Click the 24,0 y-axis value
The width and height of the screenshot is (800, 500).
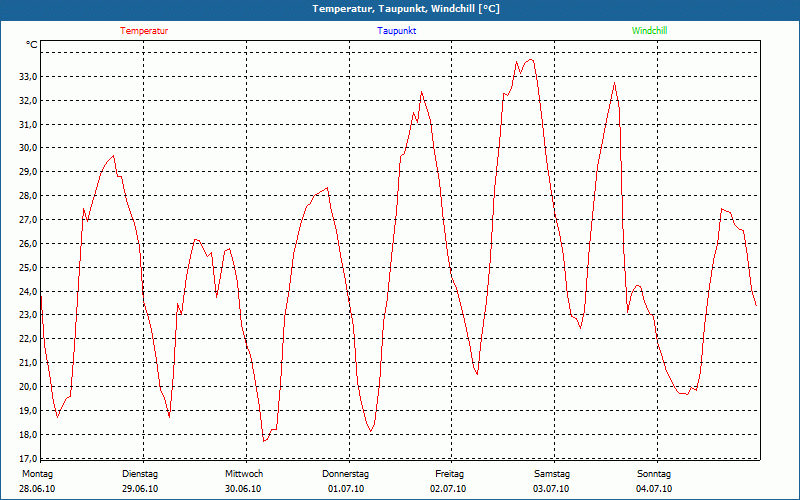[28, 292]
